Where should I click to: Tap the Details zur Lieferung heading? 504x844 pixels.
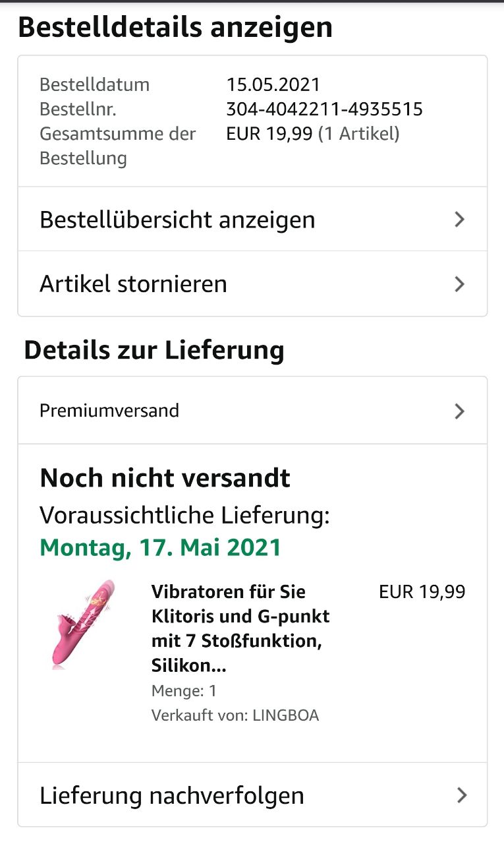click(154, 350)
